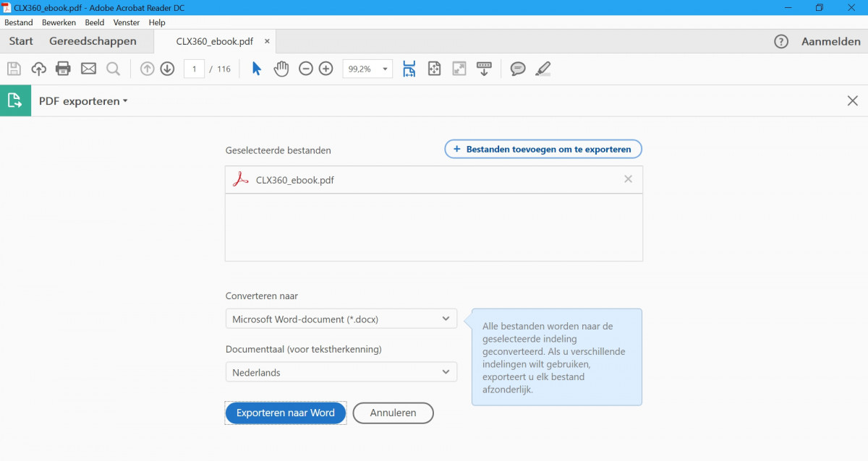Click the fit width scrolling icon
Viewport: 868px width, 461px height.
[x=409, y=69]
